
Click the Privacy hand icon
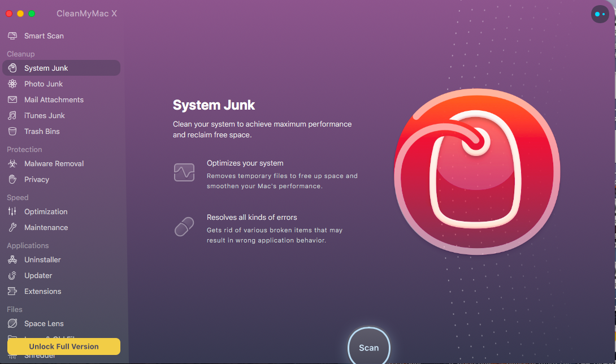pyautogui.click(x=12, y=179)
